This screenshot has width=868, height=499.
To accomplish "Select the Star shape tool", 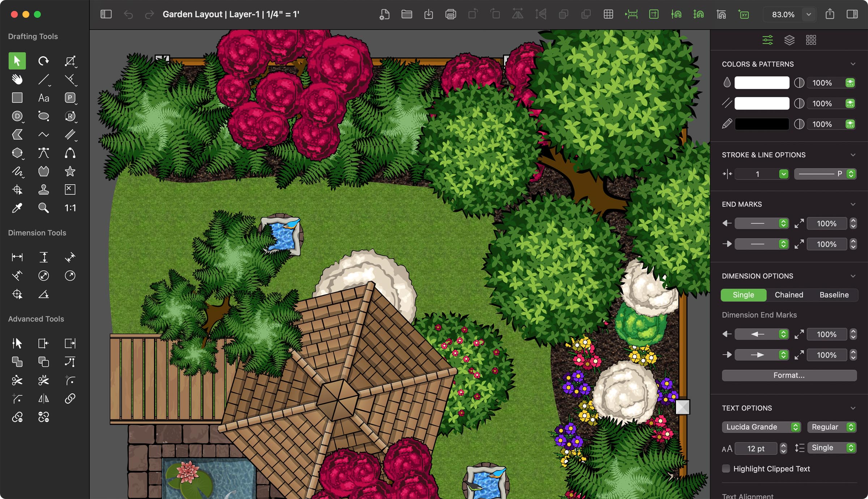I will 70,171.
